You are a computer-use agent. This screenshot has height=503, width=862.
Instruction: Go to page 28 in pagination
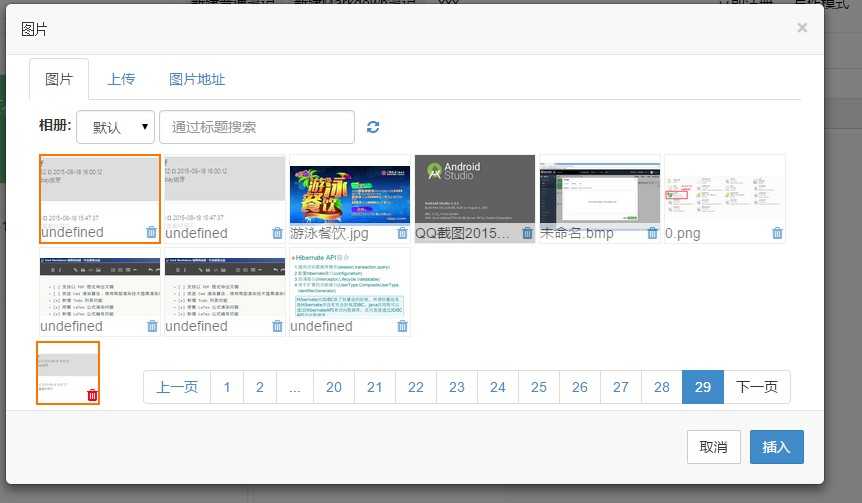(662, 387)
